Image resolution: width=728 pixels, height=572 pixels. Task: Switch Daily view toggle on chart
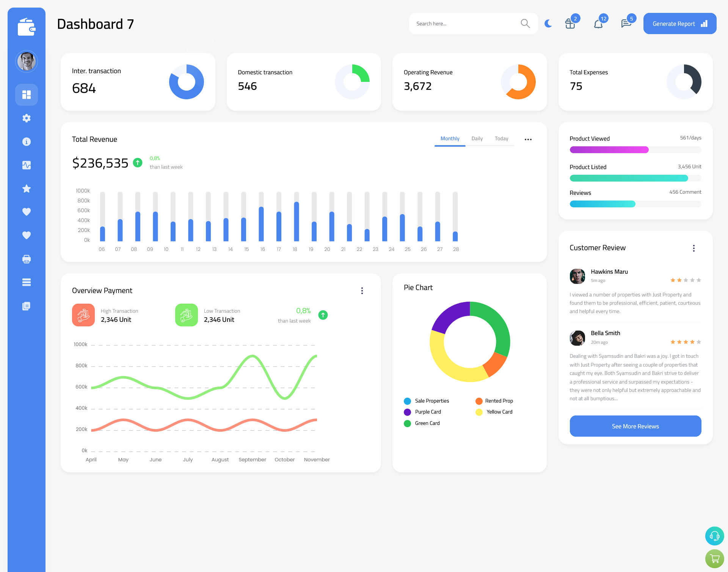[x=477, y=139]
